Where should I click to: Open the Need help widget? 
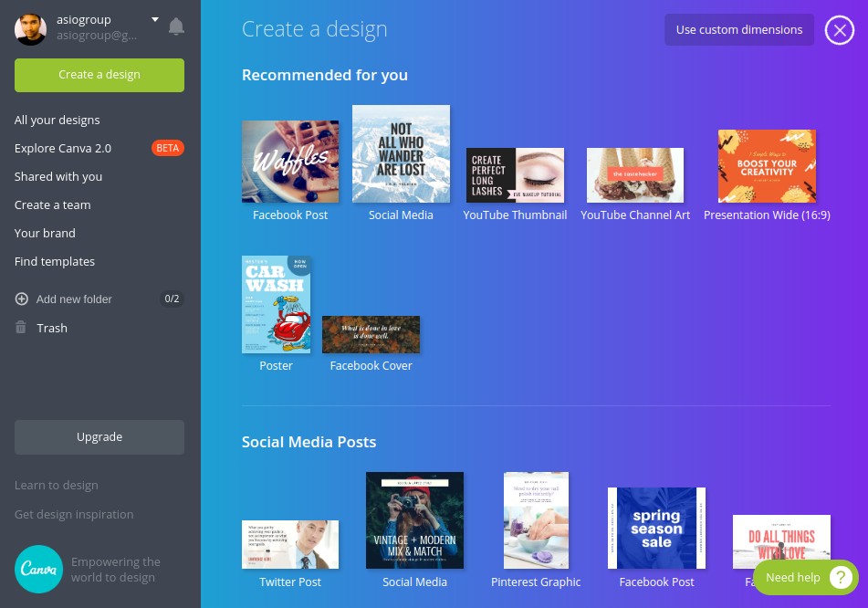pyautogui.click(x=806, y=578)
